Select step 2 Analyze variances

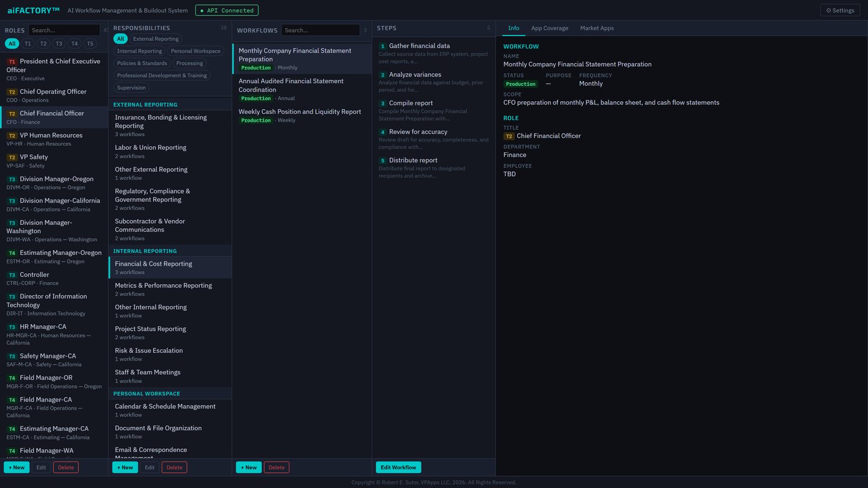[433, 82]
